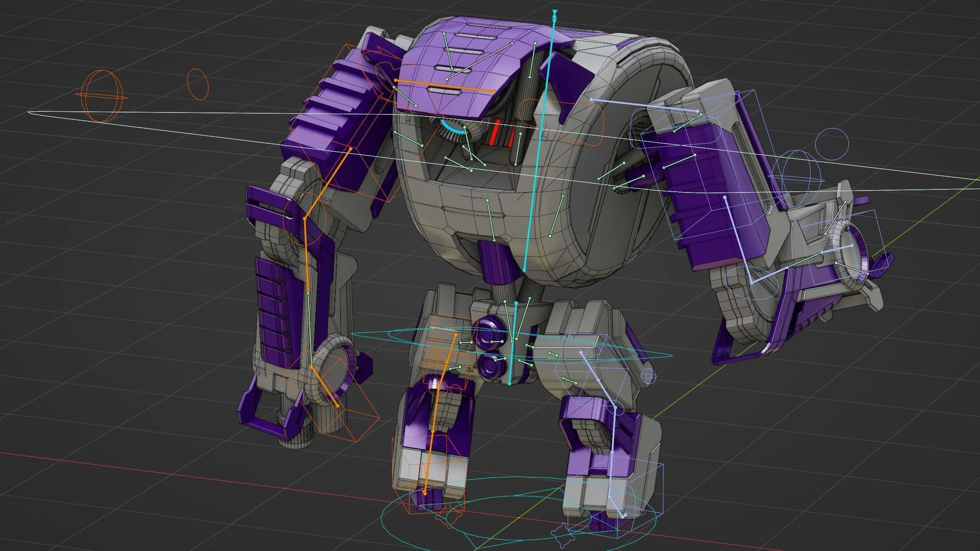Select the orange hand bone at the wrist

tap(325, 387)
